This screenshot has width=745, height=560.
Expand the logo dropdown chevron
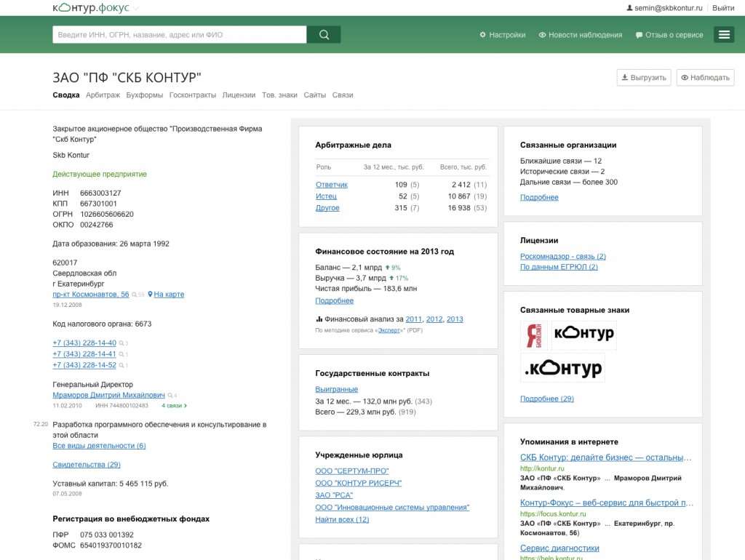pyautogui.click(x=136, y=8)
